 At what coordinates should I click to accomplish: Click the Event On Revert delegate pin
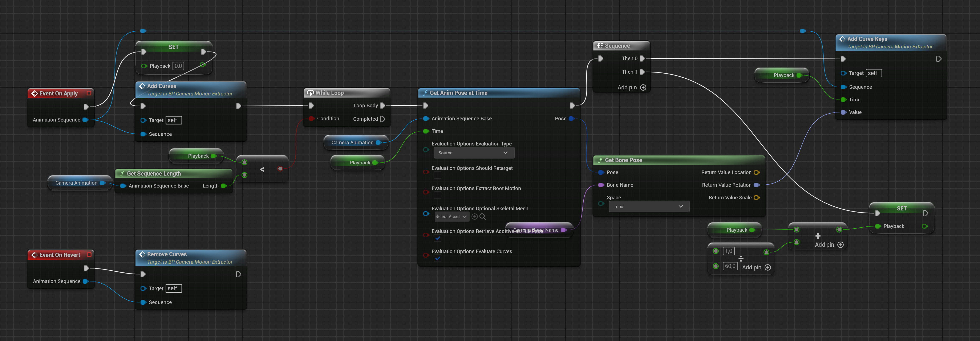(x=89, y=255)
